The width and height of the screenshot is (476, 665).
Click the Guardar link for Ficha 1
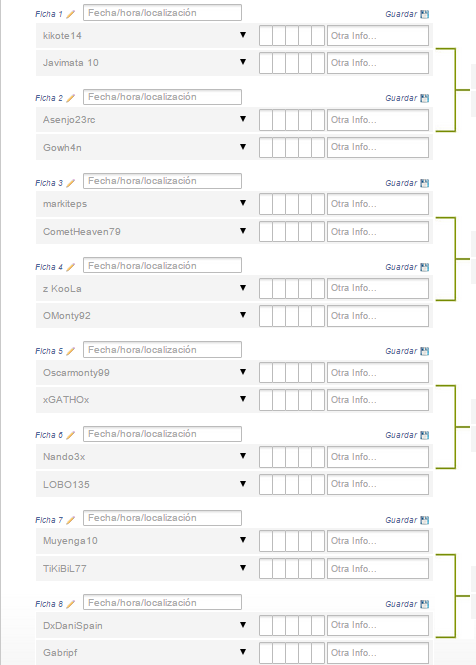coord(401,14)
